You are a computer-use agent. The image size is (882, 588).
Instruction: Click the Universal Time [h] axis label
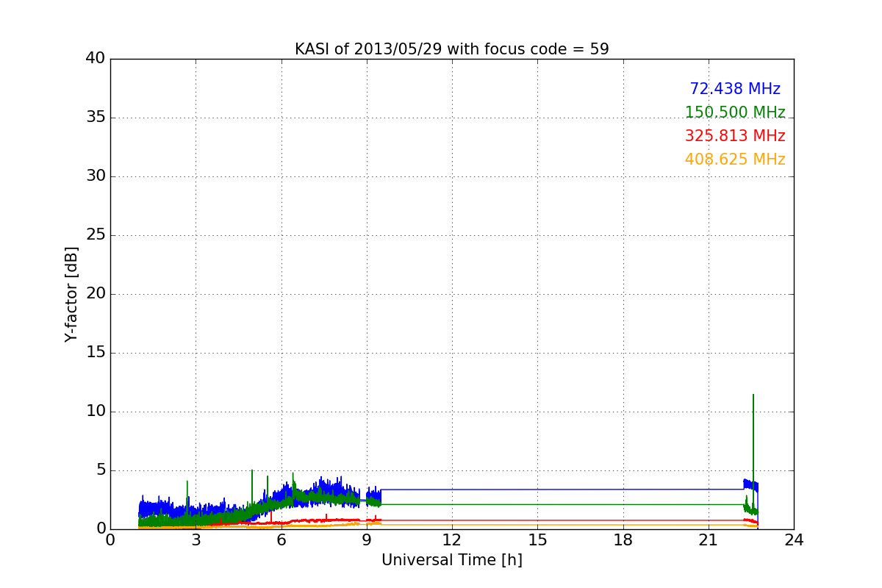tap(451, 560)
